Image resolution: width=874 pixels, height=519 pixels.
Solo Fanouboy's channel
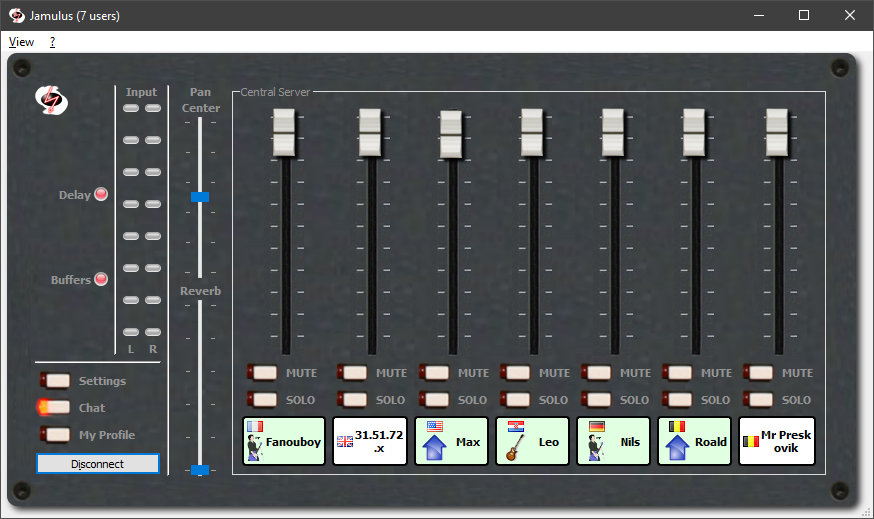coord(263,399)
